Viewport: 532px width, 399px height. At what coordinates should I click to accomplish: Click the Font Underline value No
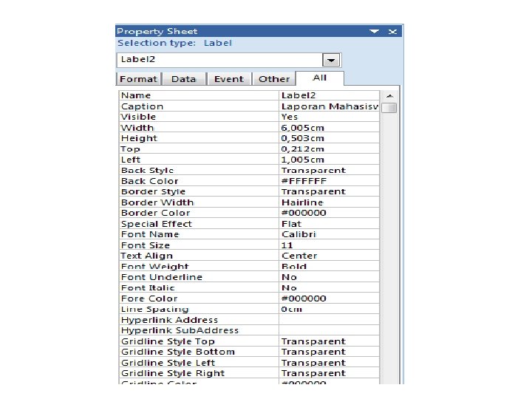click(329, 277)
